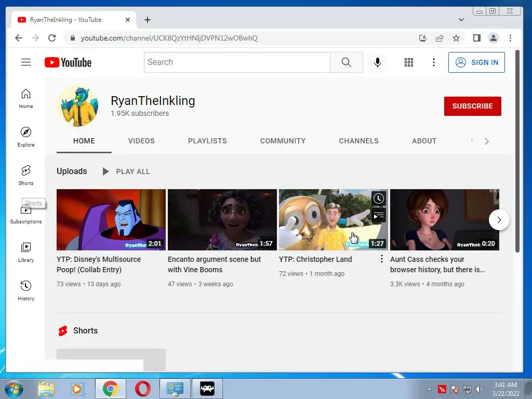Click the Disney's Multisource Poop video thumbnail
Screen dimensions: 532x399
(x=111, y=220)
